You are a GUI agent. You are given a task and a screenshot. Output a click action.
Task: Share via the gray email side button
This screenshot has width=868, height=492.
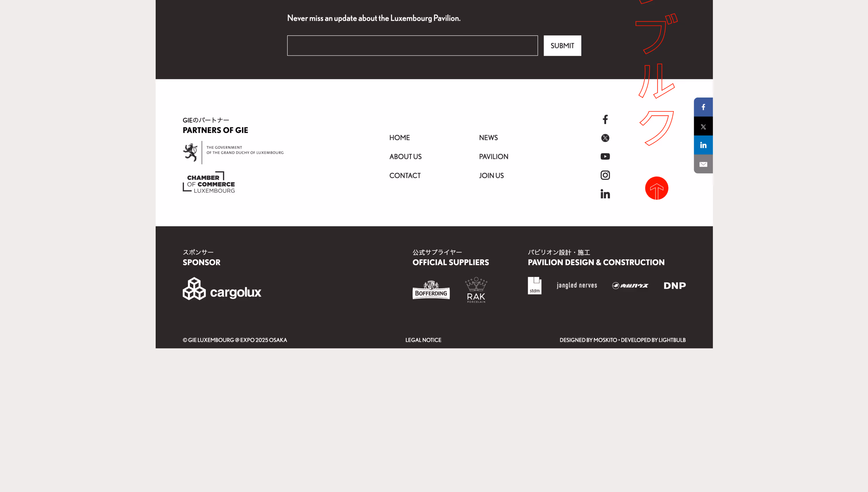[x=703, y=164]
